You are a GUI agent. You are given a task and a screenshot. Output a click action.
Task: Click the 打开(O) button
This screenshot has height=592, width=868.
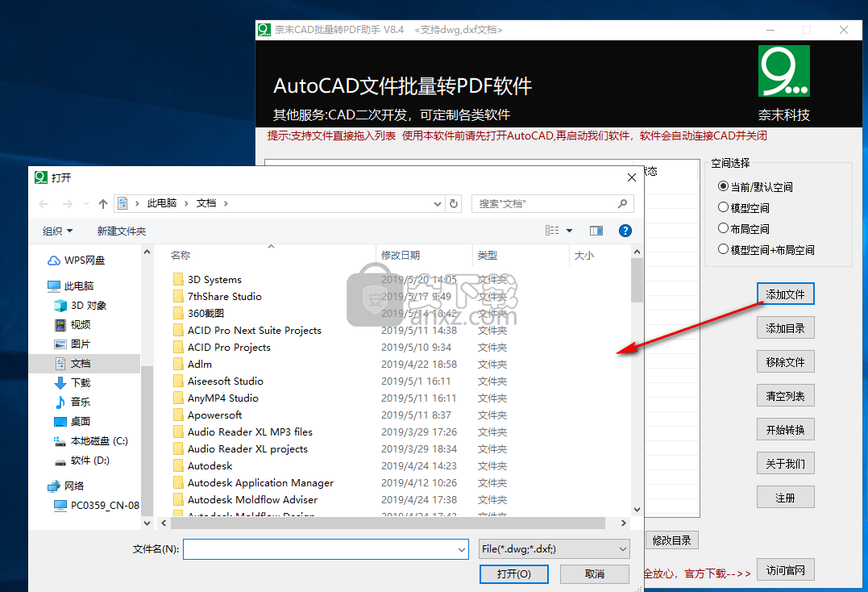[513, 574]
